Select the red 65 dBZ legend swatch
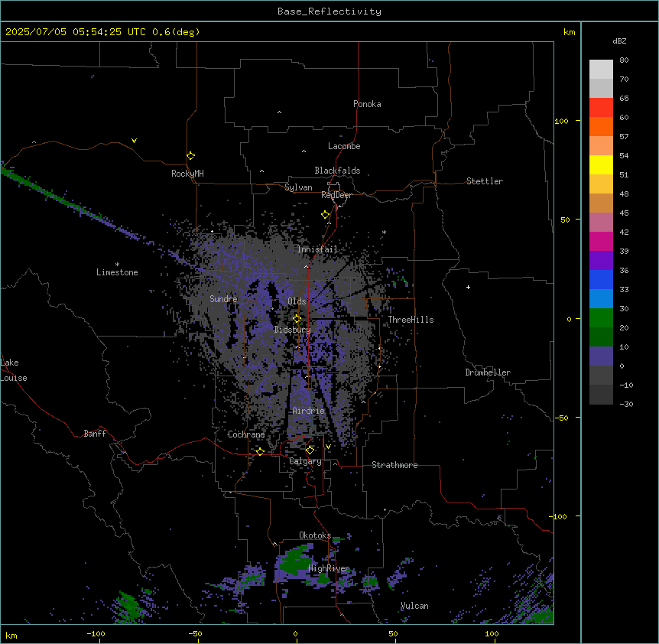Screen dimensions: 659x644 point(601,108)
